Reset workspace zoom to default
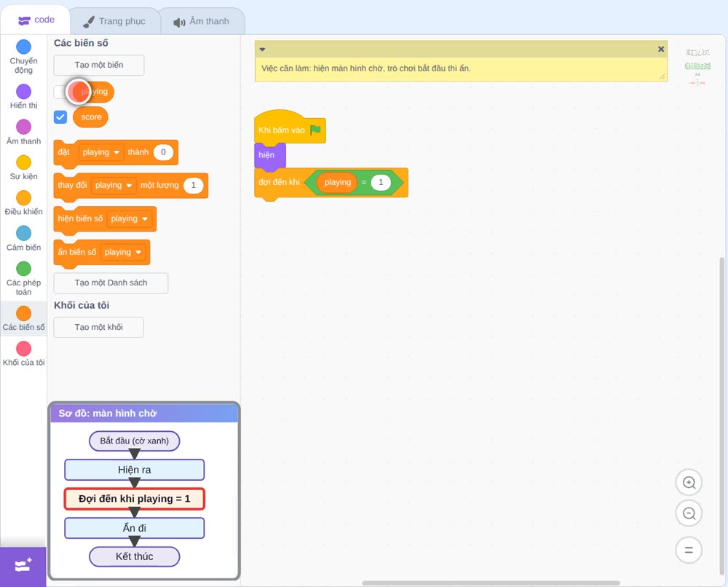 tap(689, 551)
